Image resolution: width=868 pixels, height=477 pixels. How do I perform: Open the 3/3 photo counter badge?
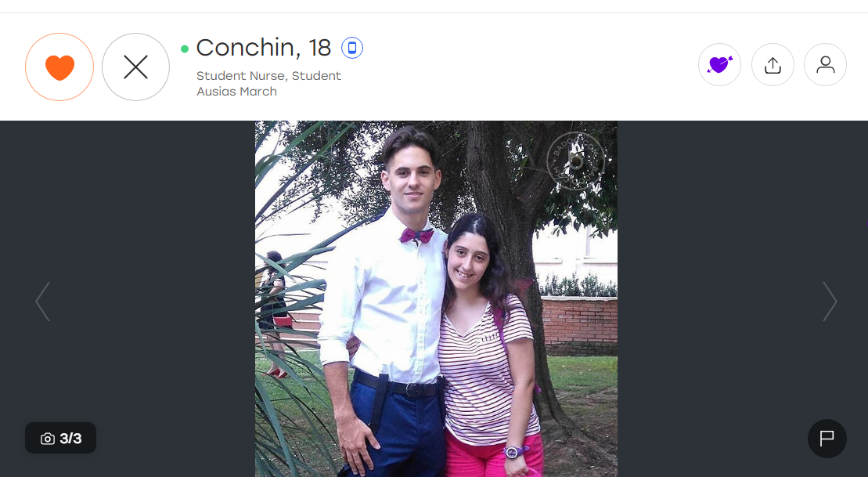click(60, 438)
